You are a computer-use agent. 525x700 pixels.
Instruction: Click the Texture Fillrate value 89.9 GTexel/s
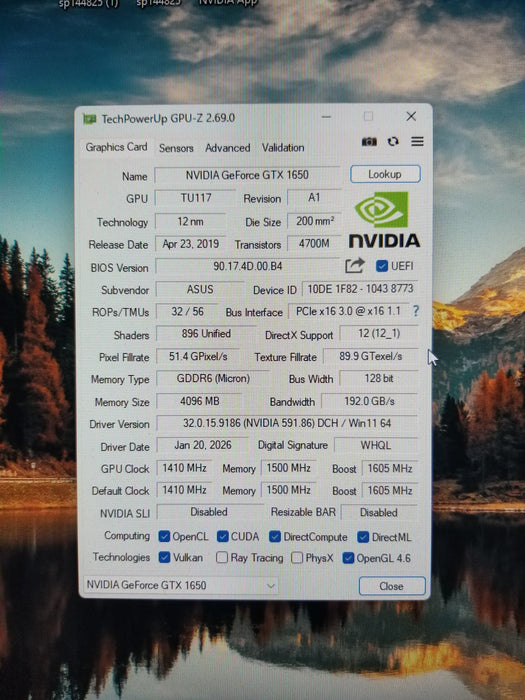click(x=371, y=356)
